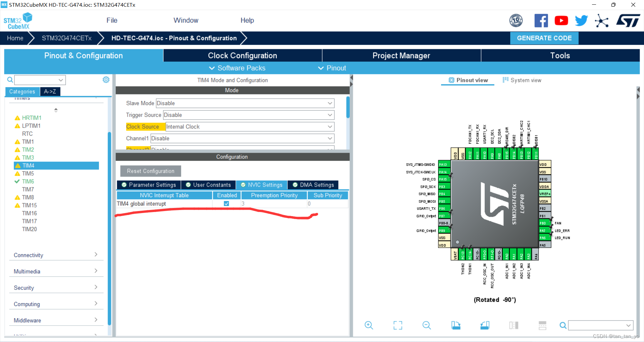Click the pin search input field
Screen dimensions: 644x342
pos(600,325)
